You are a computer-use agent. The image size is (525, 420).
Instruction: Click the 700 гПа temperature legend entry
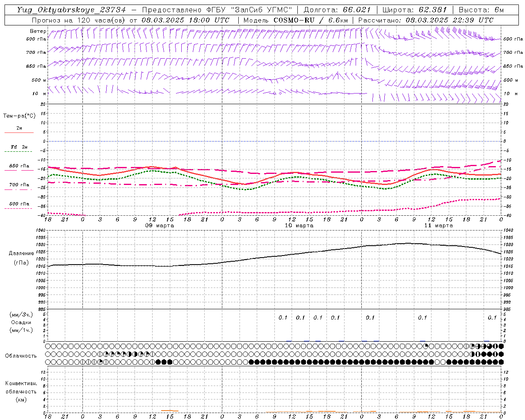[x=19, y=185]
